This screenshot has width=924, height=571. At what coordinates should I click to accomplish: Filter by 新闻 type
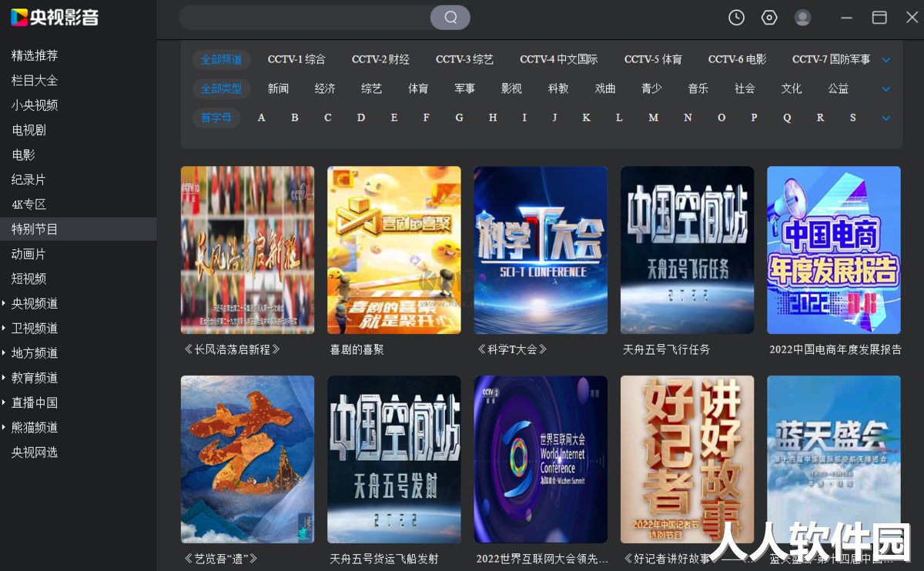point(278,88)
